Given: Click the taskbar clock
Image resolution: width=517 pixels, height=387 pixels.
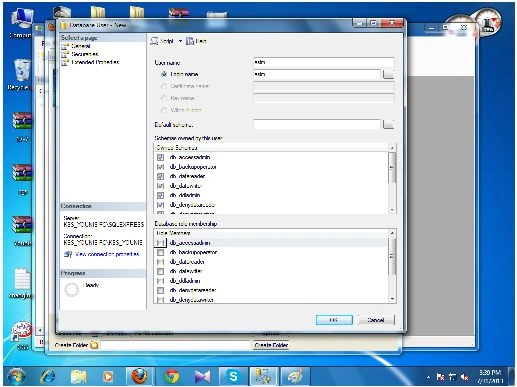Looking at the screenshot, I should click(490, 377).
